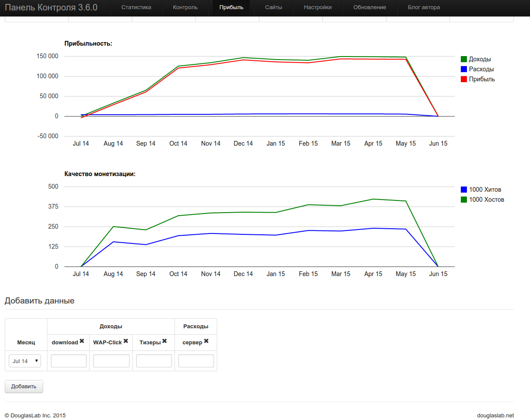Click the red Прибыль legend swatch
Image resolution: width=530 pixels, height=420 pixels.
click(x=464, y=79)
